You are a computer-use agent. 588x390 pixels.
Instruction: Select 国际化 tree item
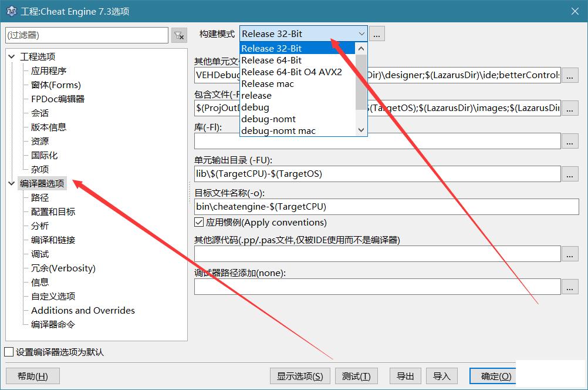coord(44,156)
